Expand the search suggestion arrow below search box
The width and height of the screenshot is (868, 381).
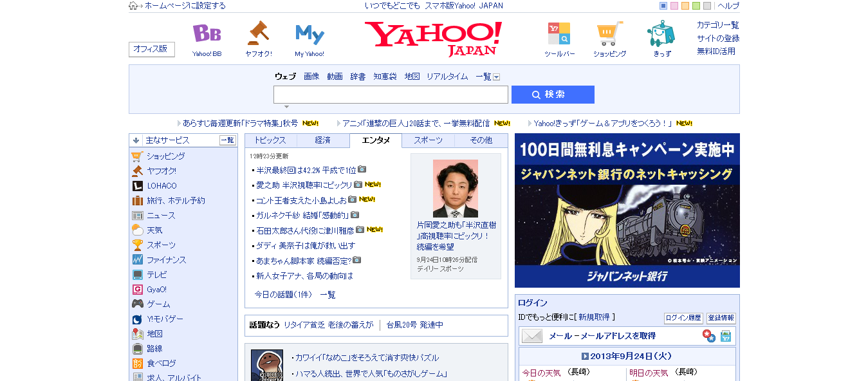click(286, 107)
